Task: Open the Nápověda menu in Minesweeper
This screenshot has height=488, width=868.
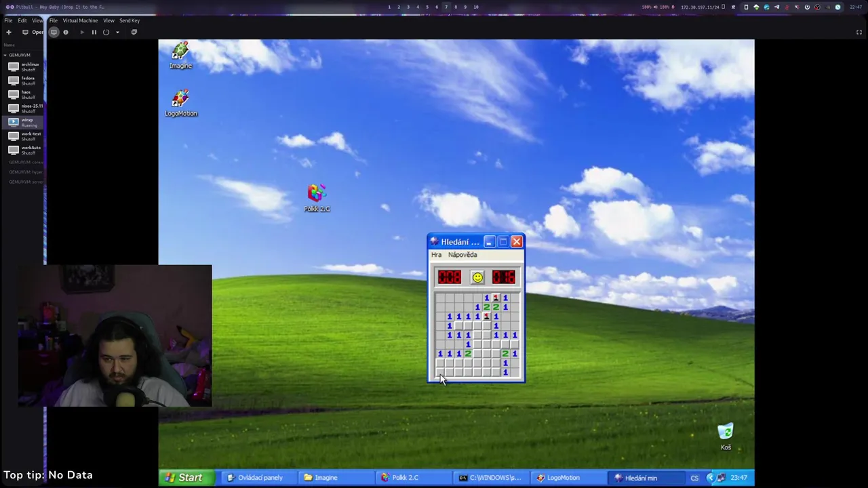Action: 462,255
